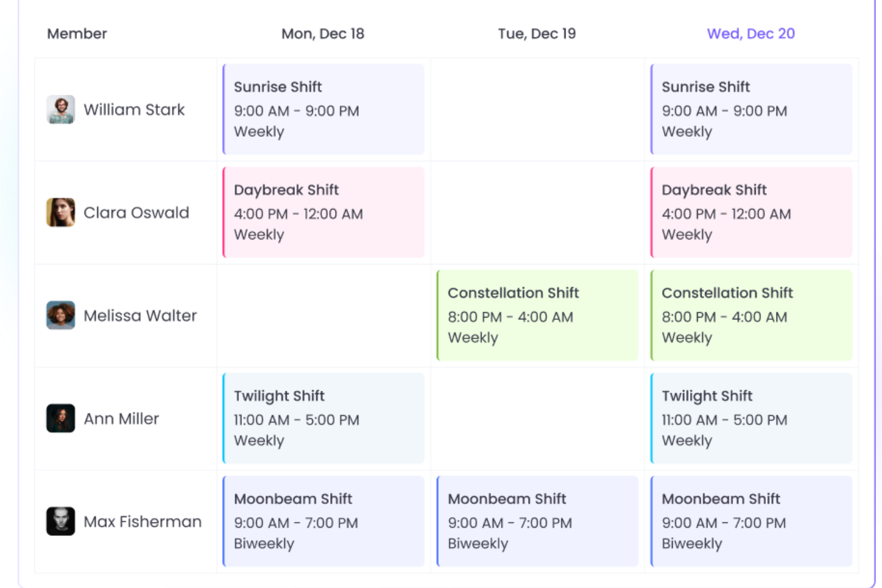Open Max Fisherman's avatar photo
The image size is (882, 588).
[x=61, y=521]
